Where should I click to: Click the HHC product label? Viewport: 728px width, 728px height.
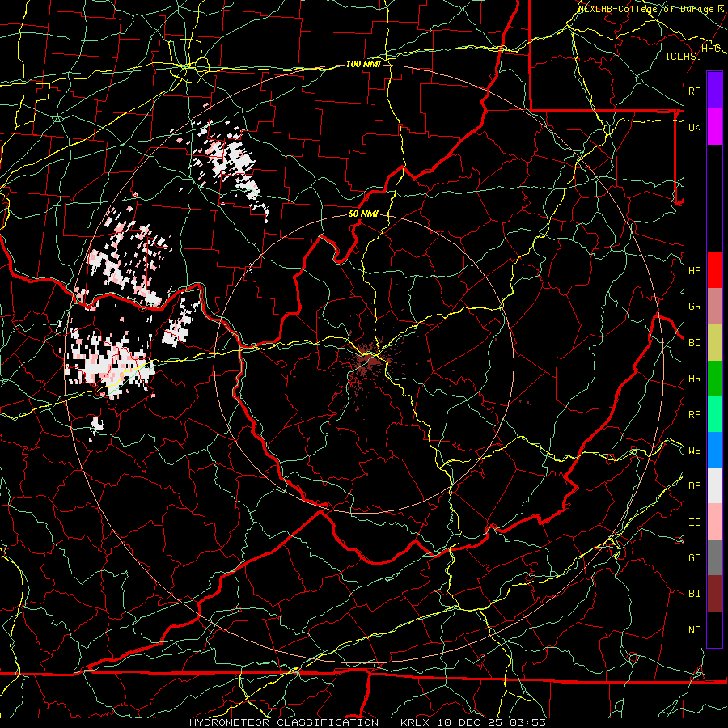coord(710,49)
